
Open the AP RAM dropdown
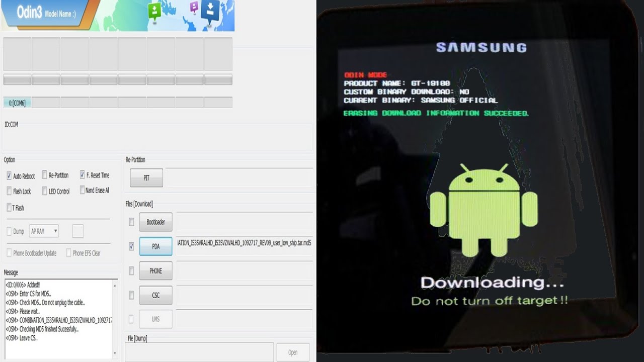point(44,231)
